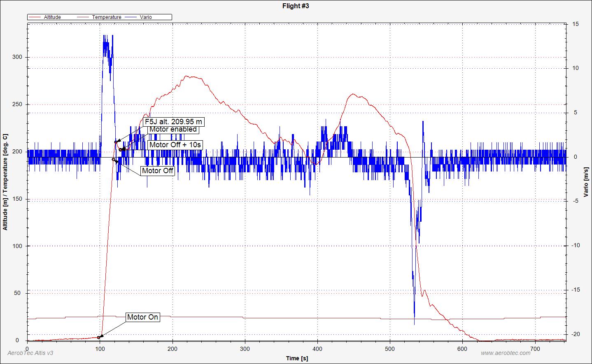Click the -10 tick label on the vario axis
The width and height of the screenshot is (592, 364).
(x=575, y=246)
